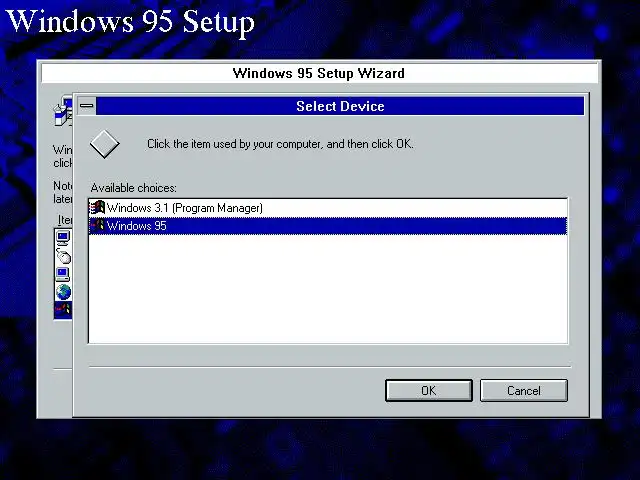Screen dimensions: 640x480
Task: Select the Windows 95 list entry
Action: coord(327,226)
